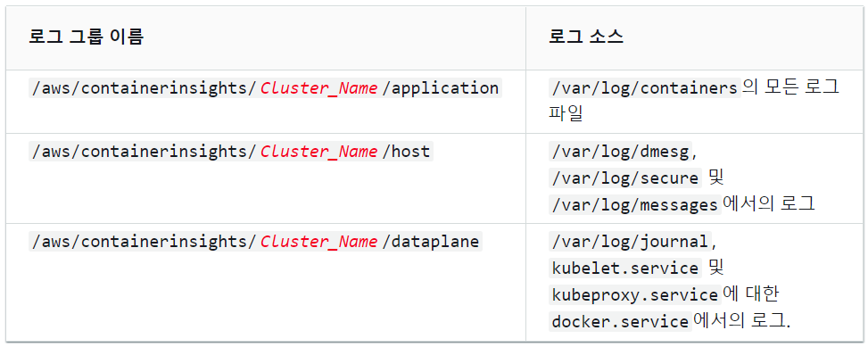
Task: Click /aws/containerinsights/ prefix in host row
Action: (x=144, y=151)
